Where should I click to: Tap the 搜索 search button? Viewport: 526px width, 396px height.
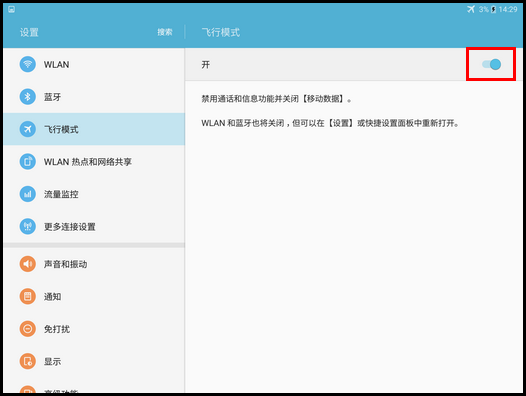[165, 32]
